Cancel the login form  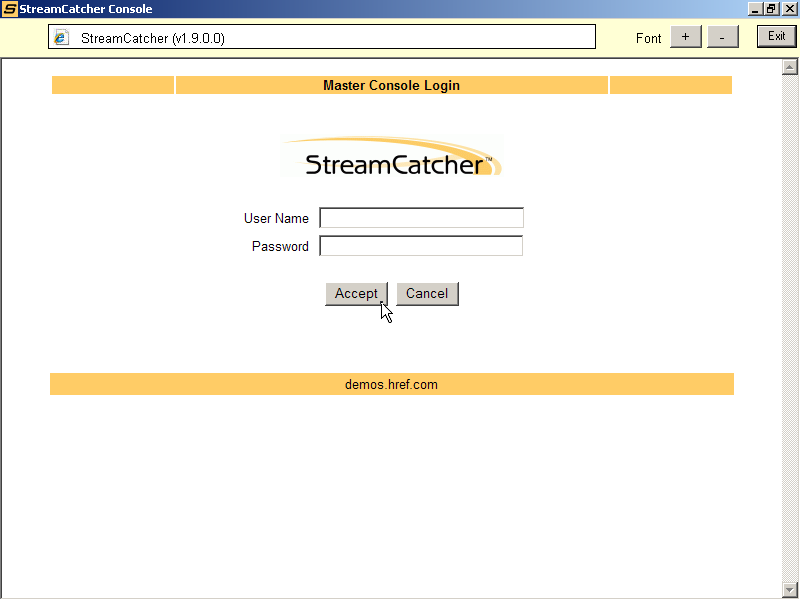click(x=427, y=294)
